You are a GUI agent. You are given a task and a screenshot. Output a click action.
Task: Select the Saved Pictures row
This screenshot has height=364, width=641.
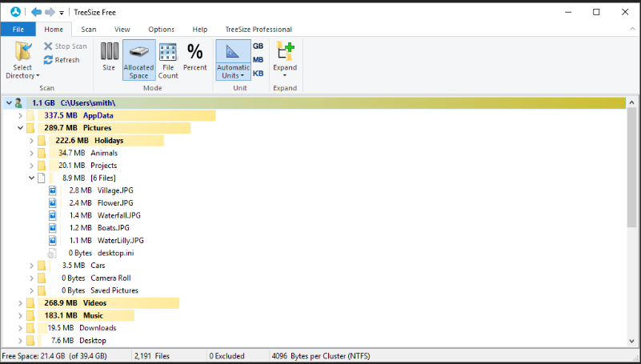point(314,290)
